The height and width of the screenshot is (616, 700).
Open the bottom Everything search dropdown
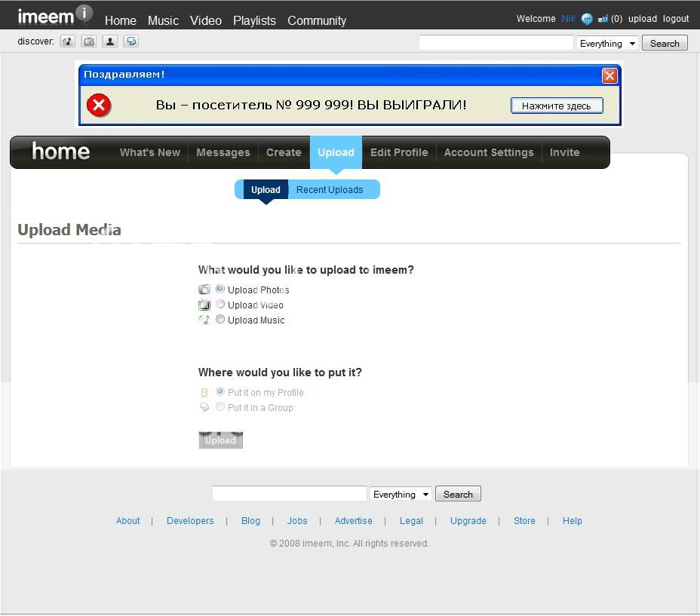(401, 495)
